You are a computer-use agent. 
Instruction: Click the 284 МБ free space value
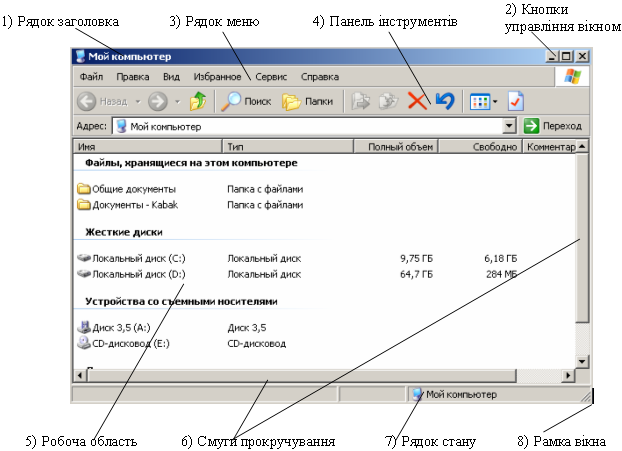[x=501, y=274]
